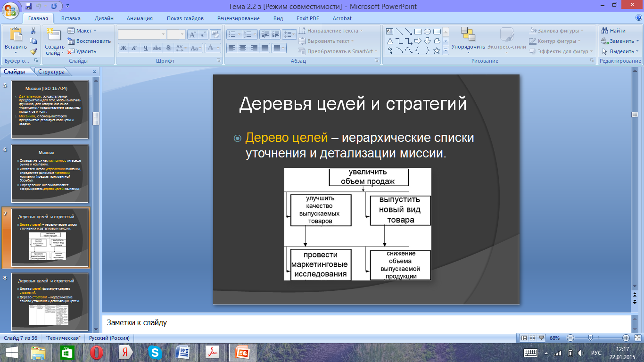
Task: Click the Increase Font Size icon
Action: 193,34
